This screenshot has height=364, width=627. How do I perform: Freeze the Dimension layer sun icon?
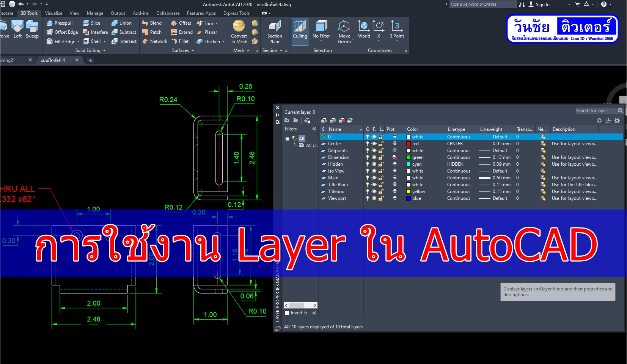[374, 157]
